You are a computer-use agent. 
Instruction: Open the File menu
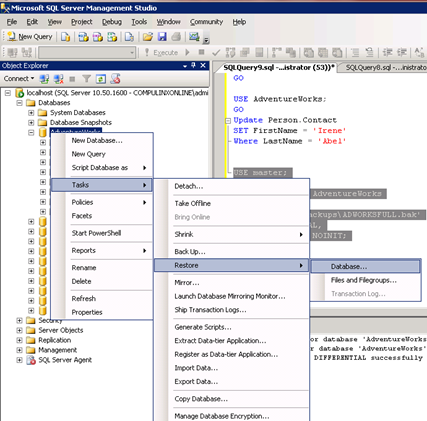coord(12,22)
